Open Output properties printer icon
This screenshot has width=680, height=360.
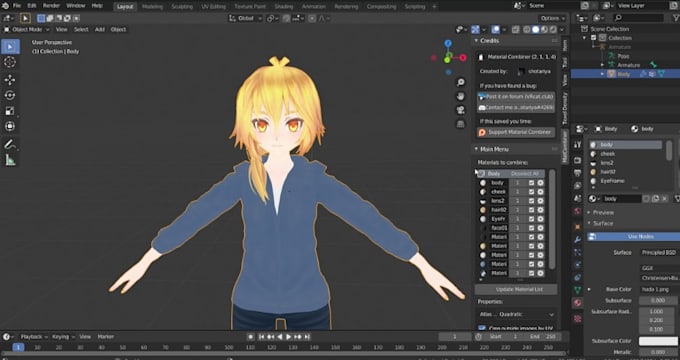point(578,173)
